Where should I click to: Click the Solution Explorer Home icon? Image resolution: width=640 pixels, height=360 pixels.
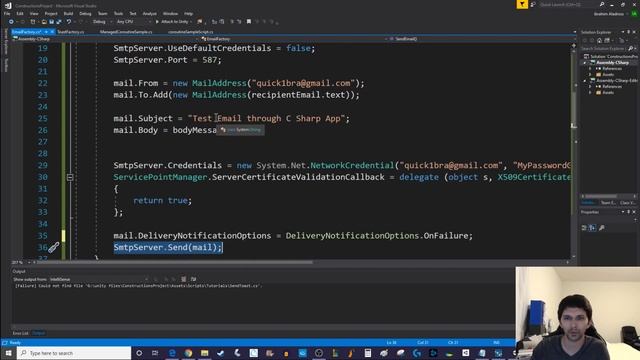(x=599, y=40)
